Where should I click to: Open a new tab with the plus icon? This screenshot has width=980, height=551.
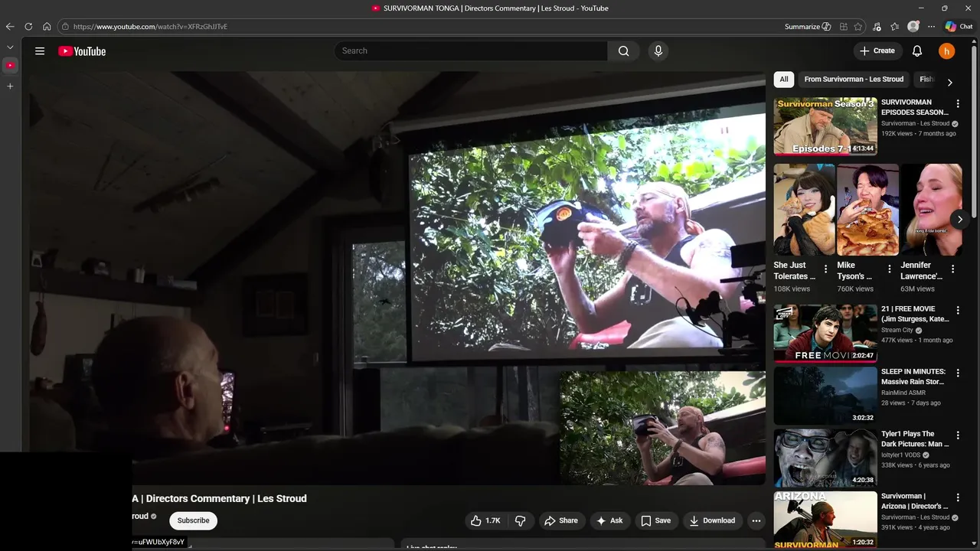pos(10,86)
